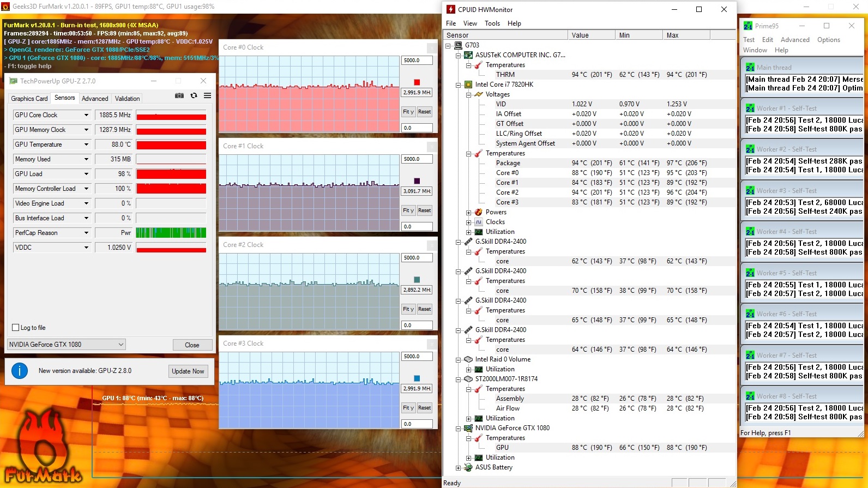Click the blue color square on Core #3 Clock
Image resolution: width=868 pixels, height=488 pixels.
coord(417,378)
